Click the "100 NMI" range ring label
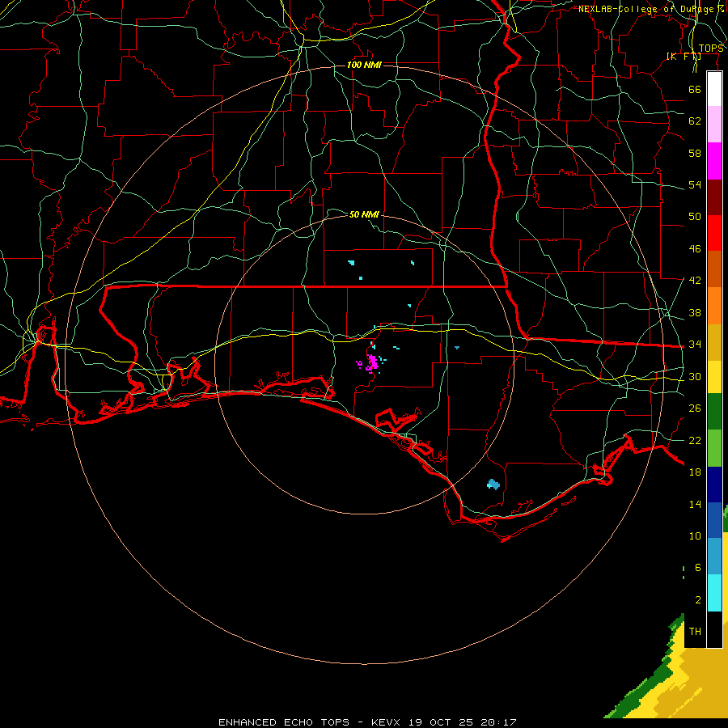This screenshot has height=728, width=728. (364, 65)
